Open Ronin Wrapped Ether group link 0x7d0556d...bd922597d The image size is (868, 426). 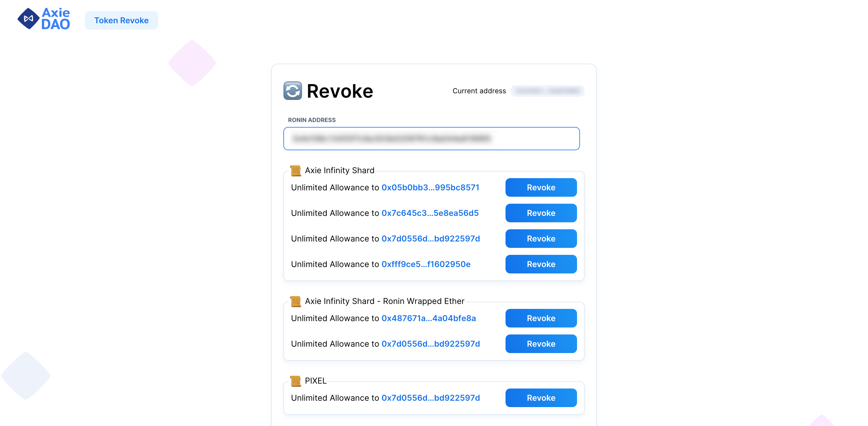[x=431, y=343]
